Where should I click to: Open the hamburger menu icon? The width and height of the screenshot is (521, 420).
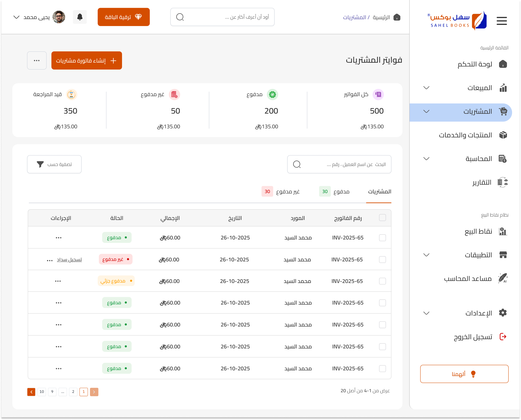coord(501,21)
